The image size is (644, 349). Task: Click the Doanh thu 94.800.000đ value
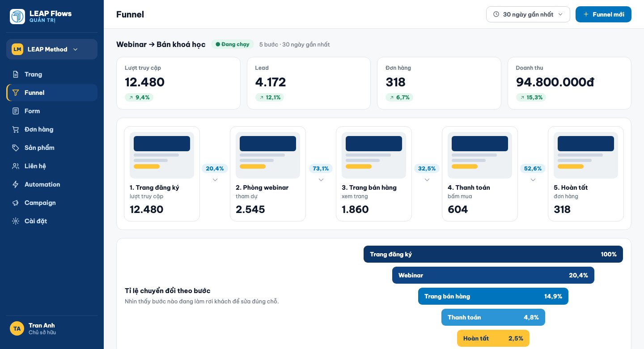pos(555,82)
